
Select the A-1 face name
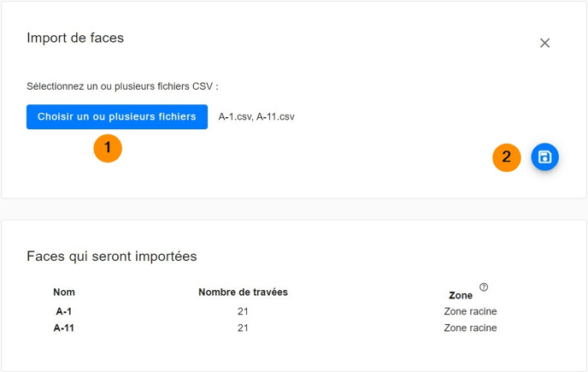(x=63, y=312)
